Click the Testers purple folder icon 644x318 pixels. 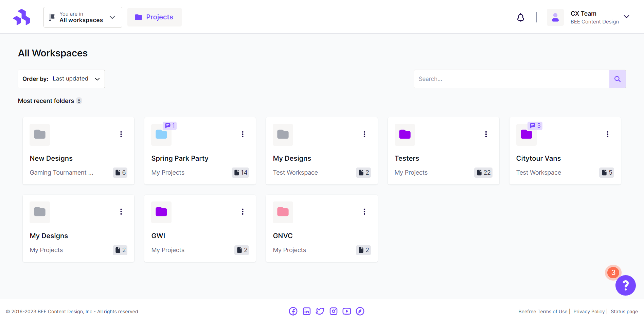[x=405, y=135]
